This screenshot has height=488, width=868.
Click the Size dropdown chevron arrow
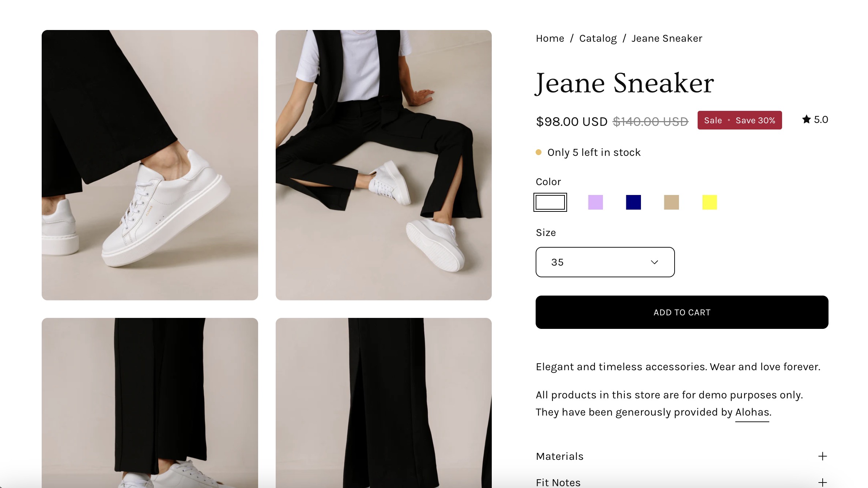(654, 262)
